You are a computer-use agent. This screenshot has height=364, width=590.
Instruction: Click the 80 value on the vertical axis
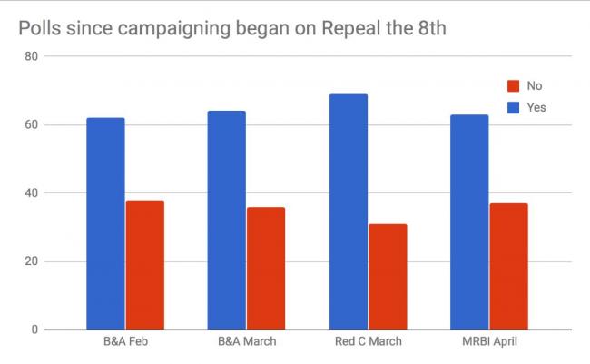coord(31,56)
